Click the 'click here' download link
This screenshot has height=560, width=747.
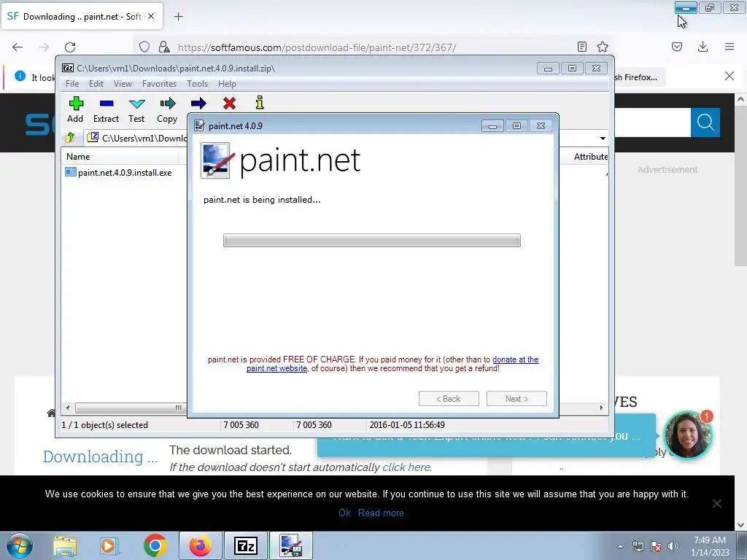406,467
